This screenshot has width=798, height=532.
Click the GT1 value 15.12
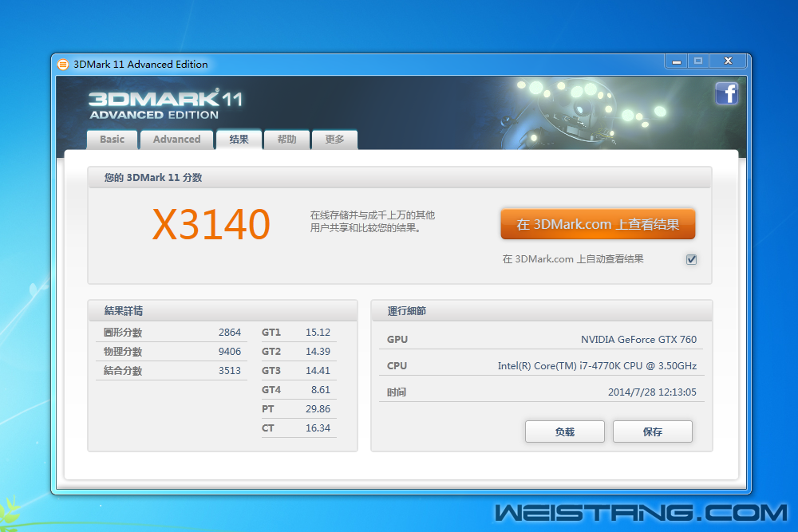318,332
